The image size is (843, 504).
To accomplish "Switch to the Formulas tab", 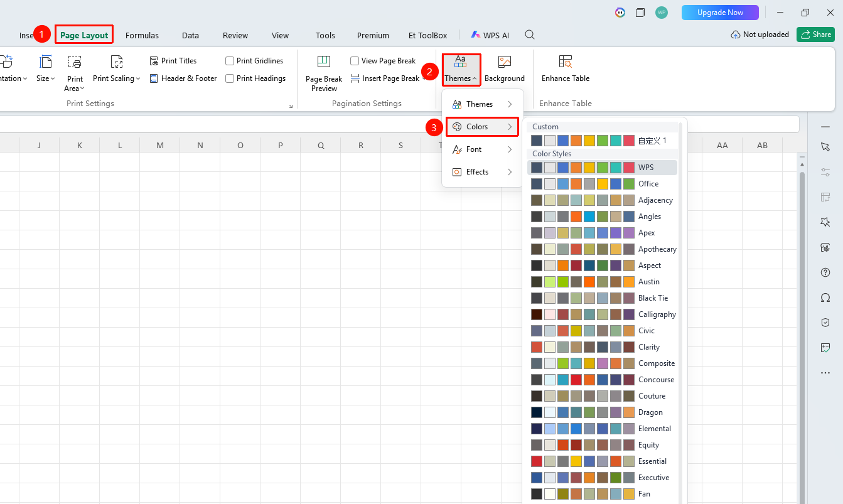I will click(142, 35).
